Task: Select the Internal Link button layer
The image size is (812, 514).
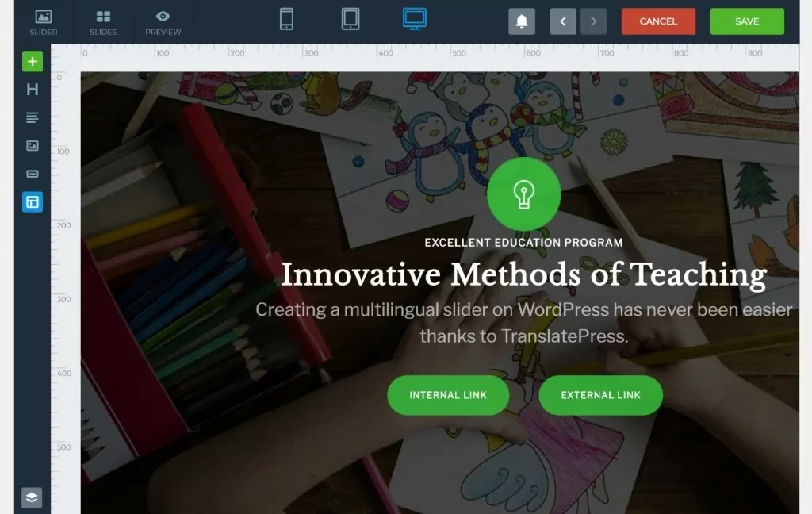Action: click(448, 395)
